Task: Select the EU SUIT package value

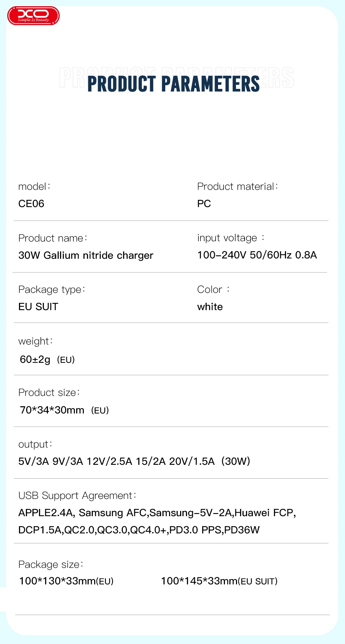Action: pyautogui.click(x=38, y=307)
